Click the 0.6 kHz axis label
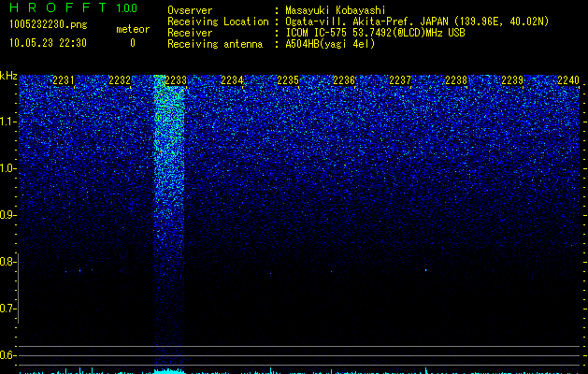This screenshot has height=374, width=588. tap(7, 355)
